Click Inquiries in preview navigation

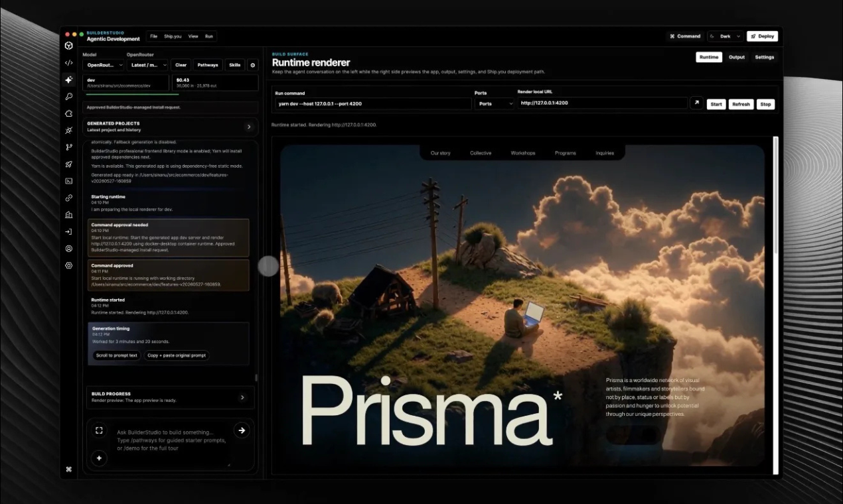coord(605,153)
